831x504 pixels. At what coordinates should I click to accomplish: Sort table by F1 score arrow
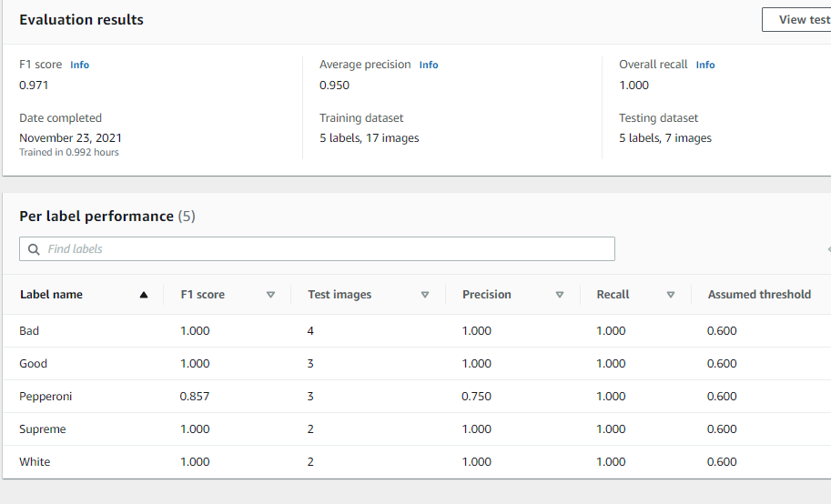point(270,295)
